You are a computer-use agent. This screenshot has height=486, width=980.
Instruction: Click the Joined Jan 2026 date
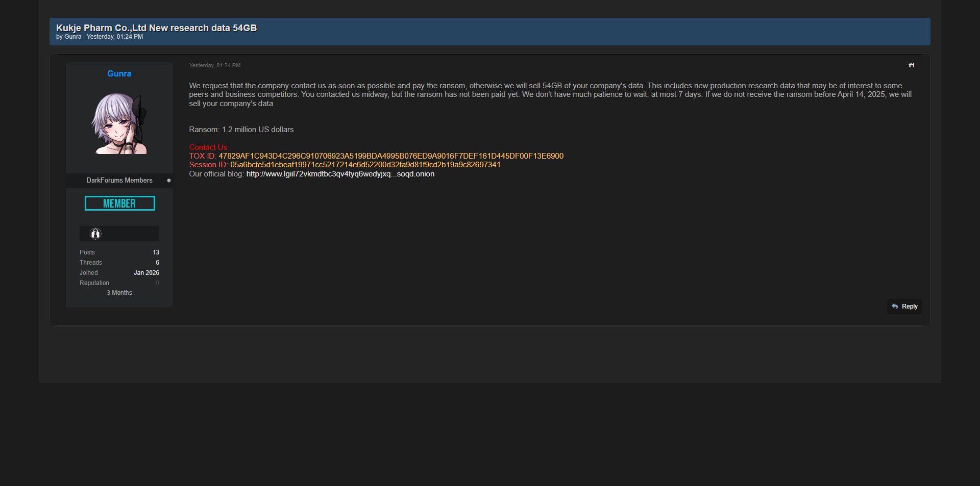click(146, 273)
